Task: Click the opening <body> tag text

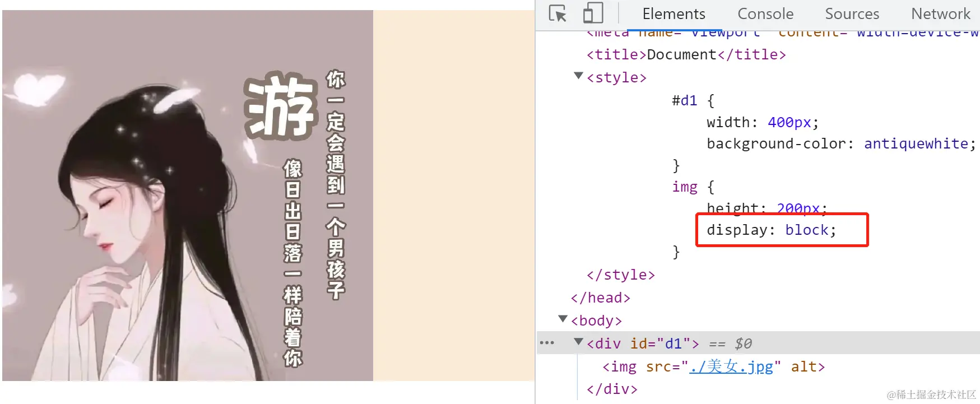Action: [x=596, y=321]
